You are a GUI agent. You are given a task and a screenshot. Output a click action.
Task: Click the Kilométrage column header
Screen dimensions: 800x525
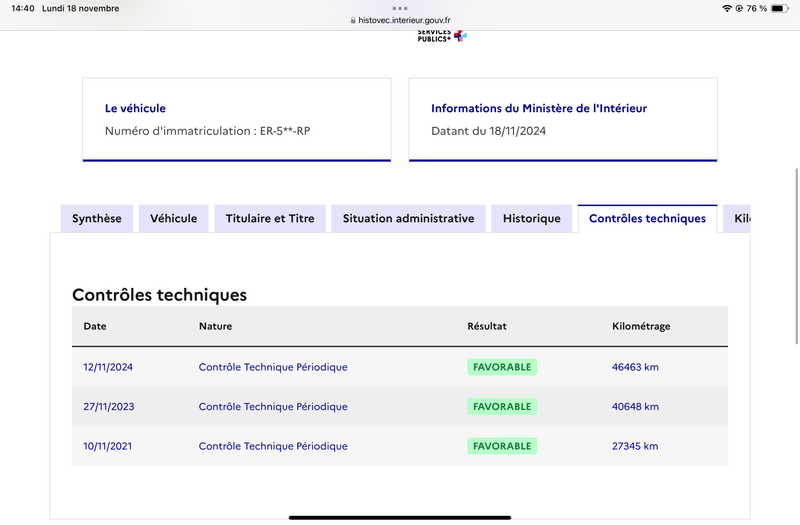click(x=641, y=326)
